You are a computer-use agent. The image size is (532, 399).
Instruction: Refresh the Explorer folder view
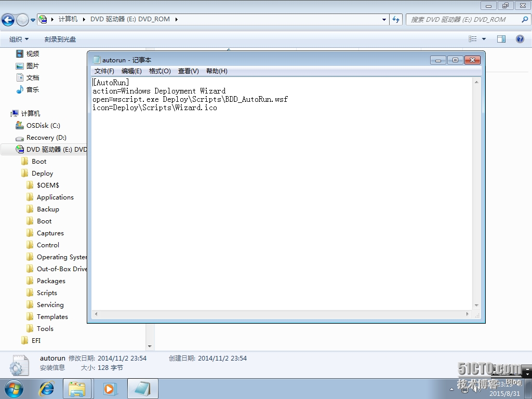coord(395,19)
